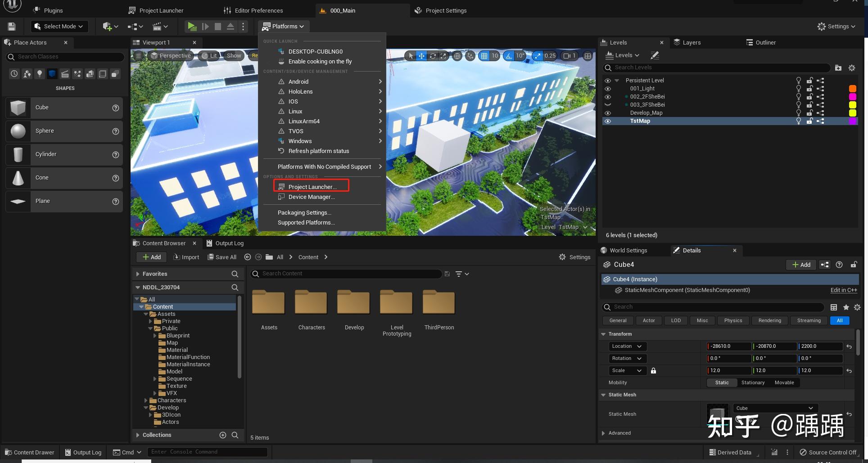Click the Import button in Content Browser

(186, 257)
